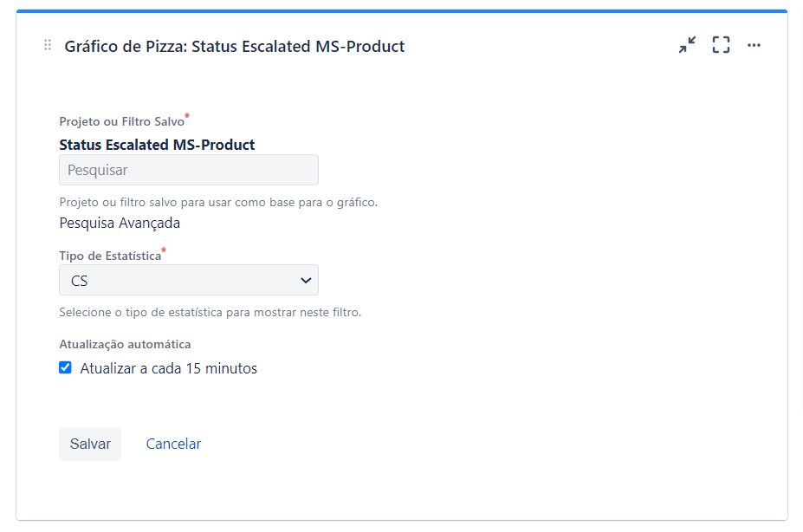Screen dimensions: 803x532
Task: Open the three-dots more actions menu
Action: (x=754, y=45)
